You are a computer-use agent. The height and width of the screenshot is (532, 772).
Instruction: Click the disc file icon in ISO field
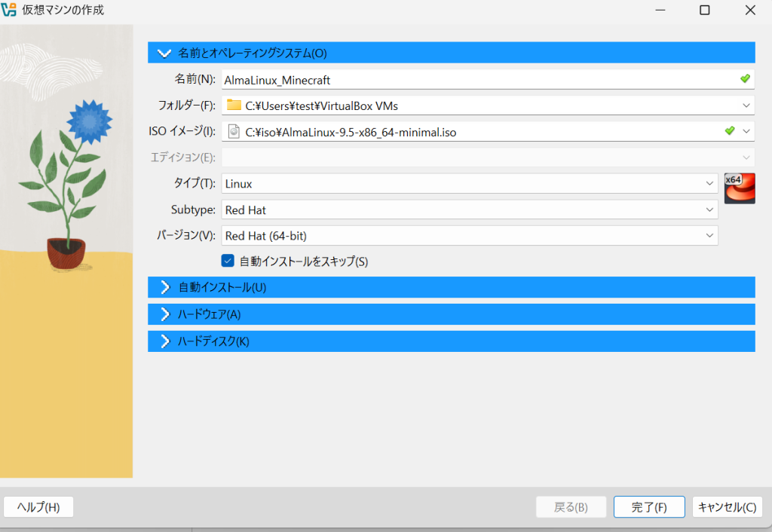234,131
